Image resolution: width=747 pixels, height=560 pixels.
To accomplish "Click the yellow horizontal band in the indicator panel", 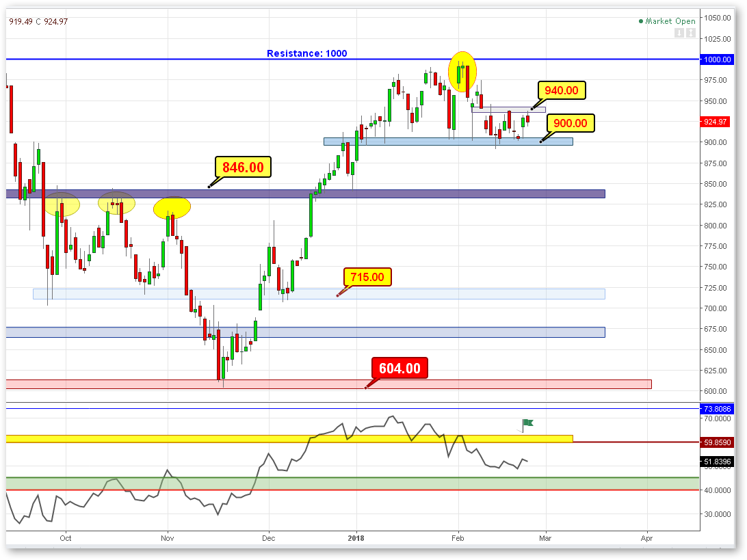I will pyautogui.click(x=289, y=438).
